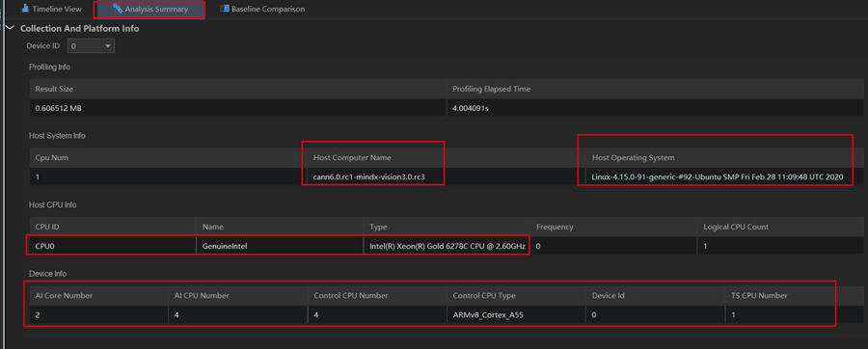
Task: Click the Baseline Comparison tab icon
Action: click(224, 9)
